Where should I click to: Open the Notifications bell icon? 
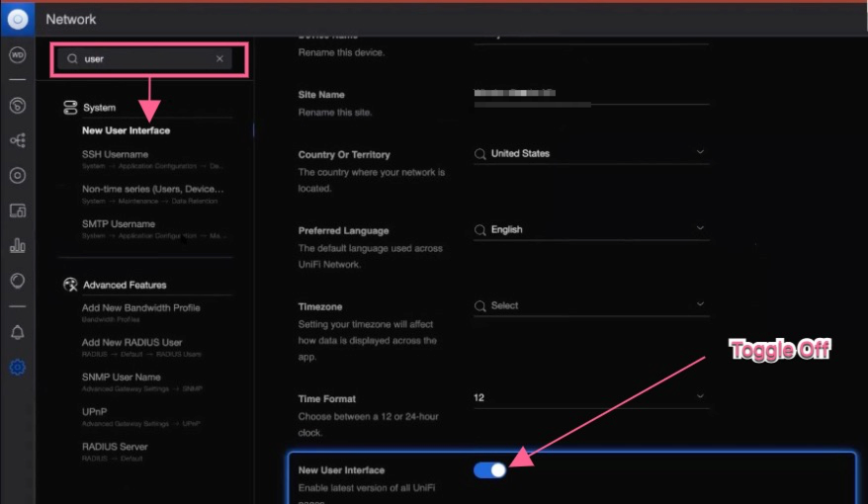pos(17,332)
